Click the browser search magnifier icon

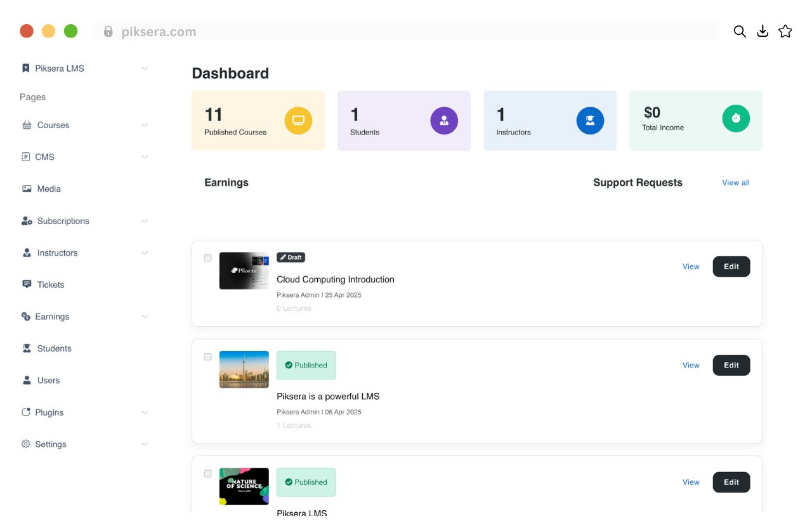pyautogui.click(x=740, y=32)
